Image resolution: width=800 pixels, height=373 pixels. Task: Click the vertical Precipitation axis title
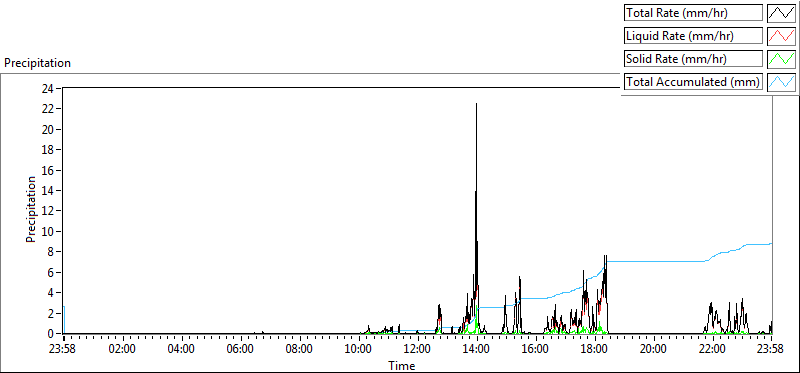(32, 209)
